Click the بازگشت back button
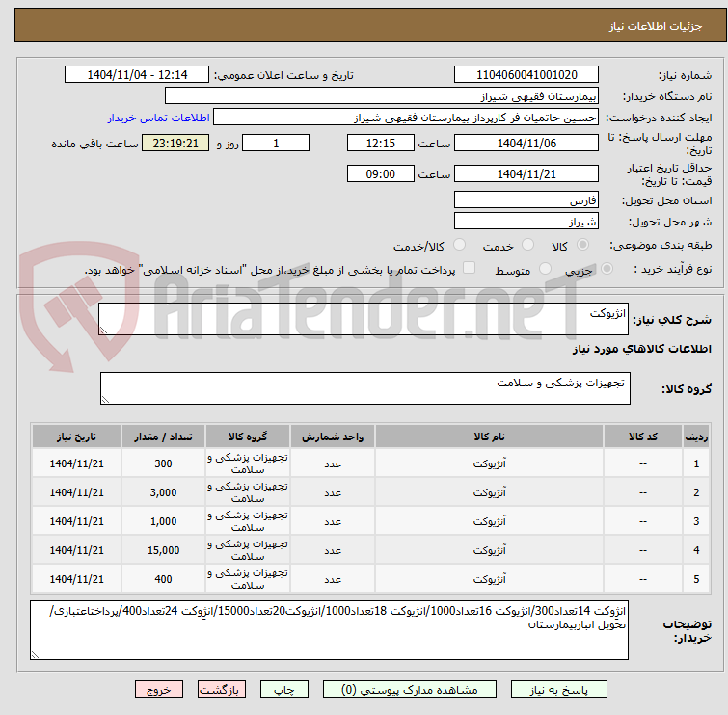This screenshot has height=715, width=728. (x=222, y=690)
